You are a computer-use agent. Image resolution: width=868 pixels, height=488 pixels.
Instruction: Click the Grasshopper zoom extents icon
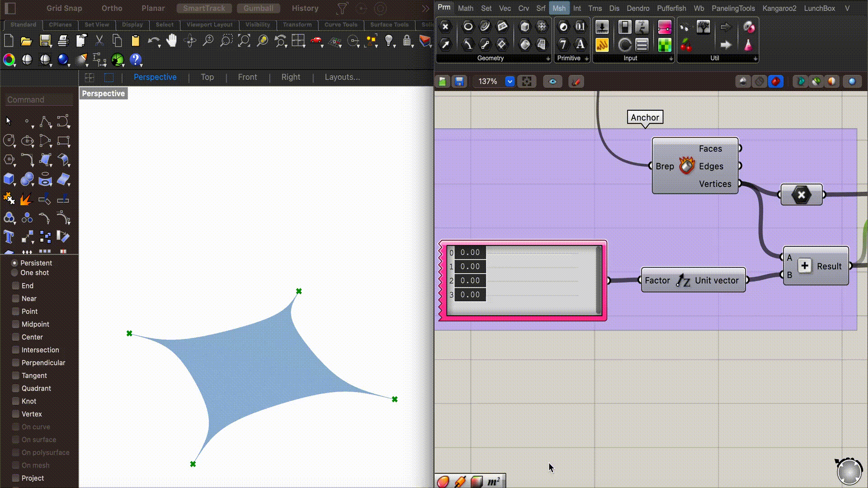pos(527,81)
